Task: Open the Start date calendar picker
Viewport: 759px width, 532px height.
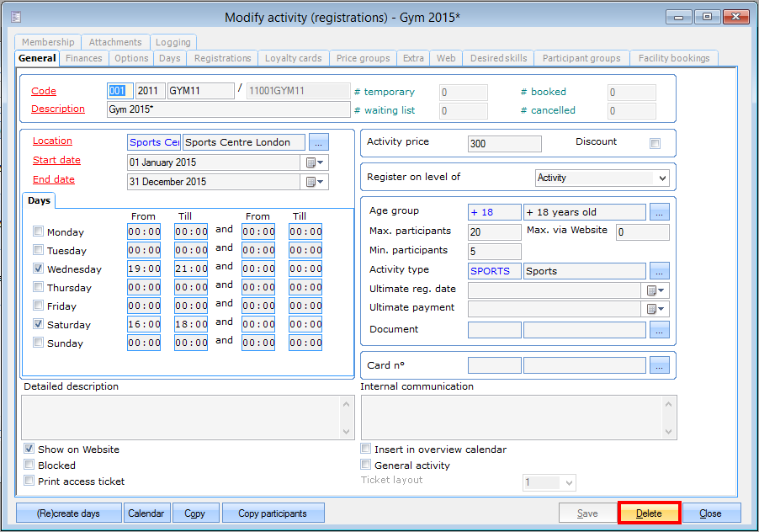Action: (x=316, y=162)
